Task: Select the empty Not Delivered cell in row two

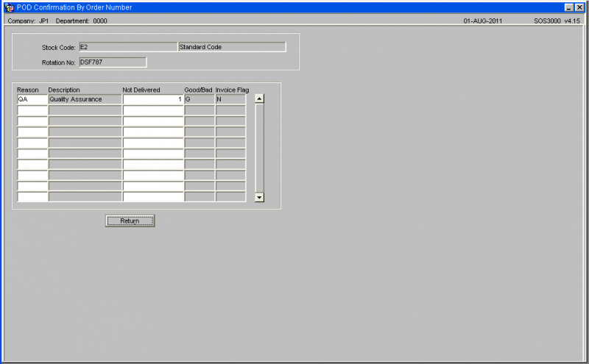Action: (x=153, y=110)
